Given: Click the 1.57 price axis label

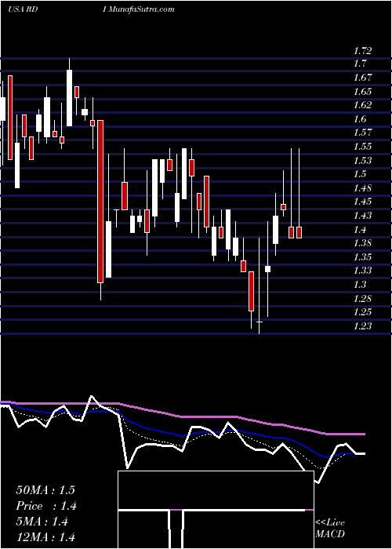Looking at the screenshot, I should point(362,133).
